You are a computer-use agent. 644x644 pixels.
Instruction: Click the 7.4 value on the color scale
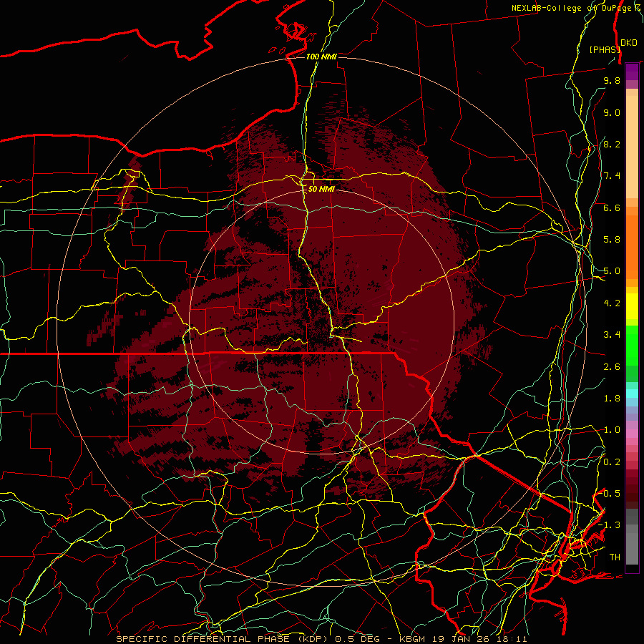pos(612,176)
